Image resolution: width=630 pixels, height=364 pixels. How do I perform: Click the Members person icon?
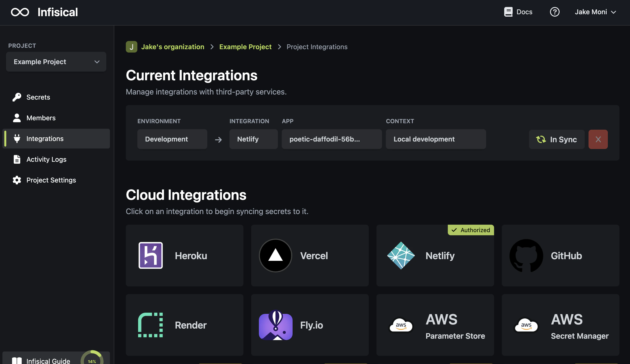click(x=17, y=118)
